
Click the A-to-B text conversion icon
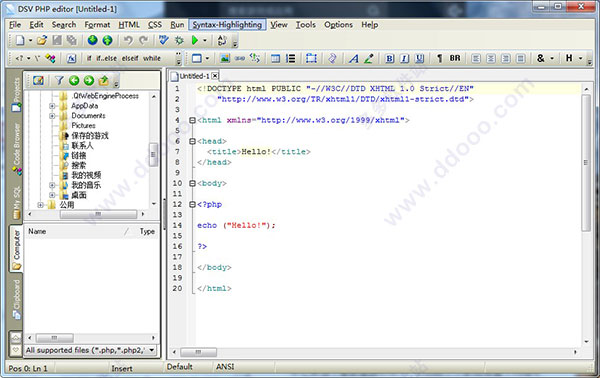[222, 40]
